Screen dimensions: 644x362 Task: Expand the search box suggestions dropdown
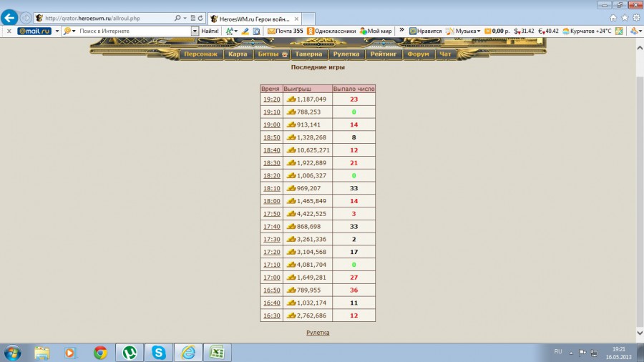tap(195, 31)
